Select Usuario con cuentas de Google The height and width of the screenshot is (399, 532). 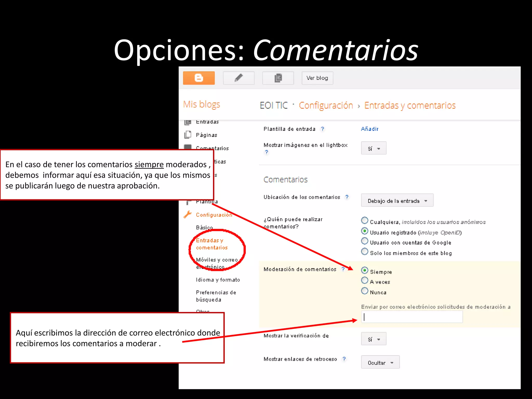click(x=365, y=241)
